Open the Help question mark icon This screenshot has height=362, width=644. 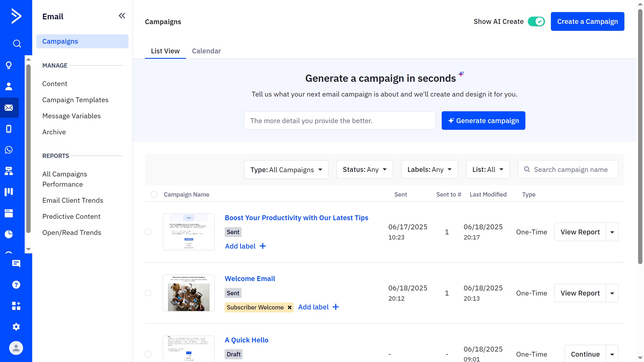[x=16, y=285]
